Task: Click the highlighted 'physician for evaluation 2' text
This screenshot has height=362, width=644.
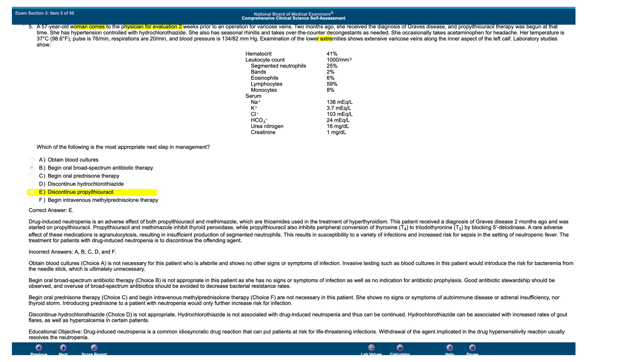Action: click(x=153, y=27)
